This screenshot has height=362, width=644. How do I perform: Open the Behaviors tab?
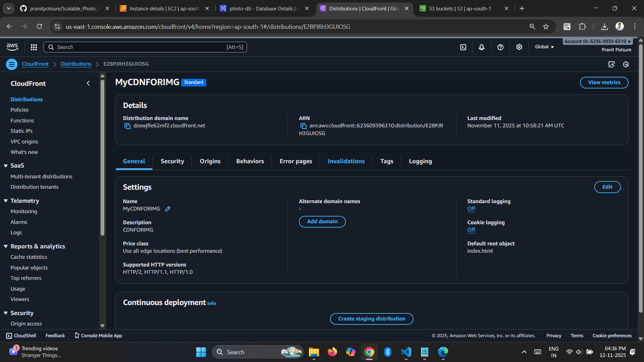pos(250,161)
